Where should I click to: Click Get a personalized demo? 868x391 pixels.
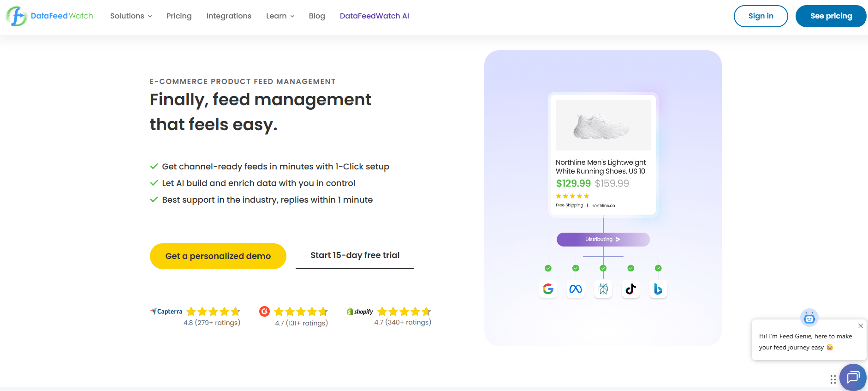(x=218, y=256)
